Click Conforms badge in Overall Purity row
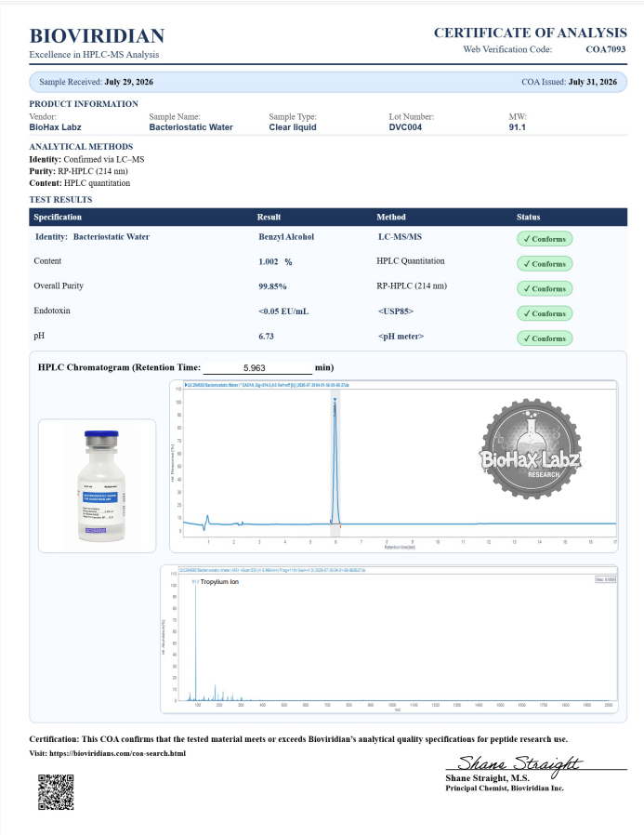644x835 pixels. 545,288
